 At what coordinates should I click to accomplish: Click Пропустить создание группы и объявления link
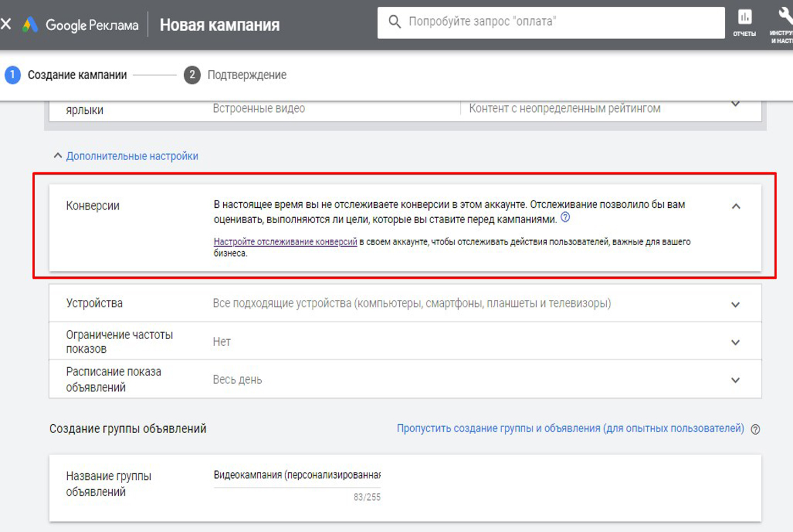[x=570, y=429]
